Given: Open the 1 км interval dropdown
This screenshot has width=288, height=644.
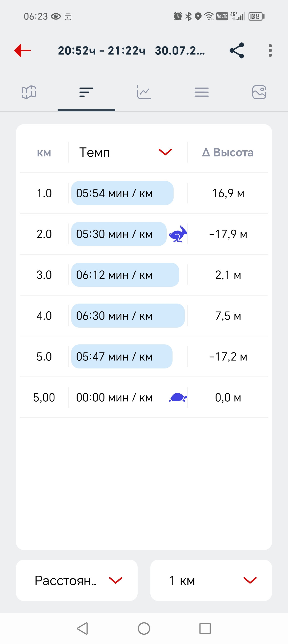Looking at the screenshot, I should coord(211,580).
